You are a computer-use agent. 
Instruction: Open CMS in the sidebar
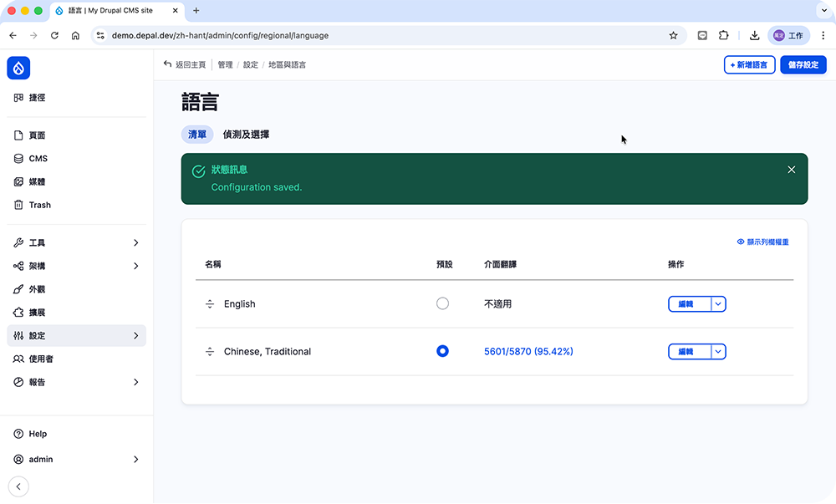coord(38,159)
